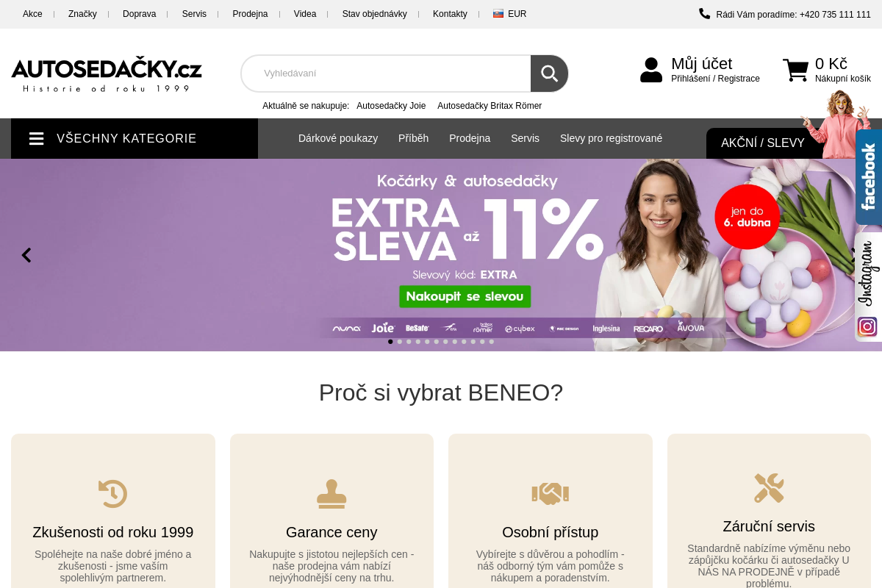Open the Instagram side tab
Image resolution: width=882 pixels, height=588 pixels.
pos(868,287)
